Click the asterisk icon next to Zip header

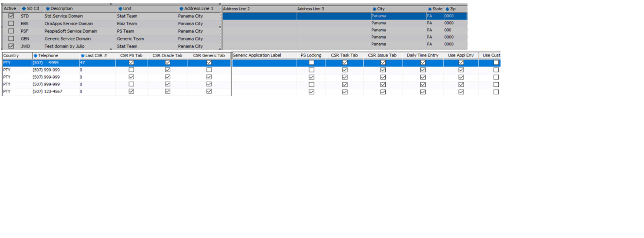[x=447, y=9]
